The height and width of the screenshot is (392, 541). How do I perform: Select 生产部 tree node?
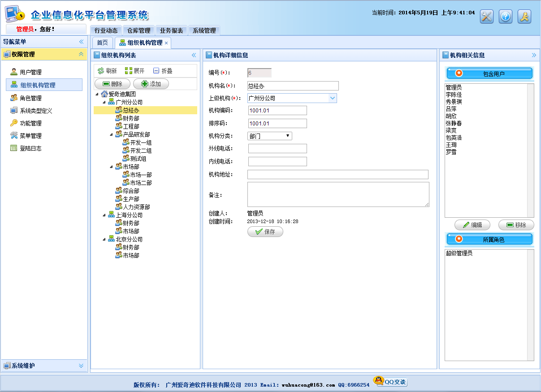point(131,199)
